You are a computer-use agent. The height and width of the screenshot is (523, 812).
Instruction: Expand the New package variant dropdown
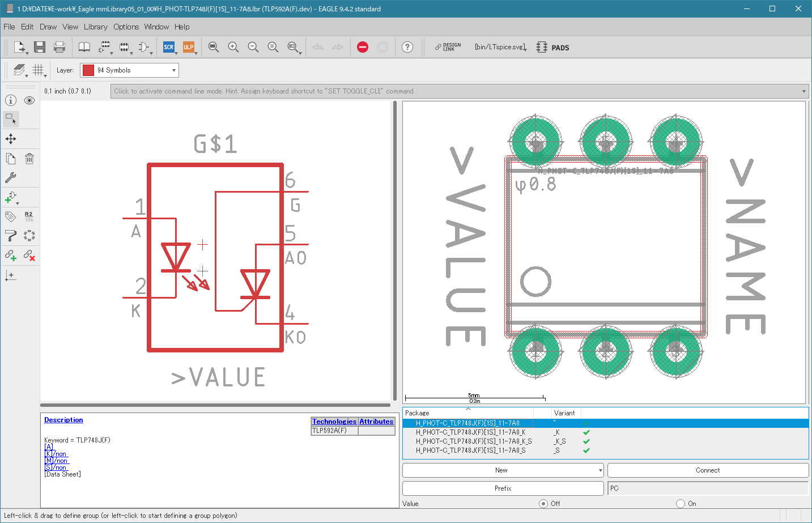(601, 470)
